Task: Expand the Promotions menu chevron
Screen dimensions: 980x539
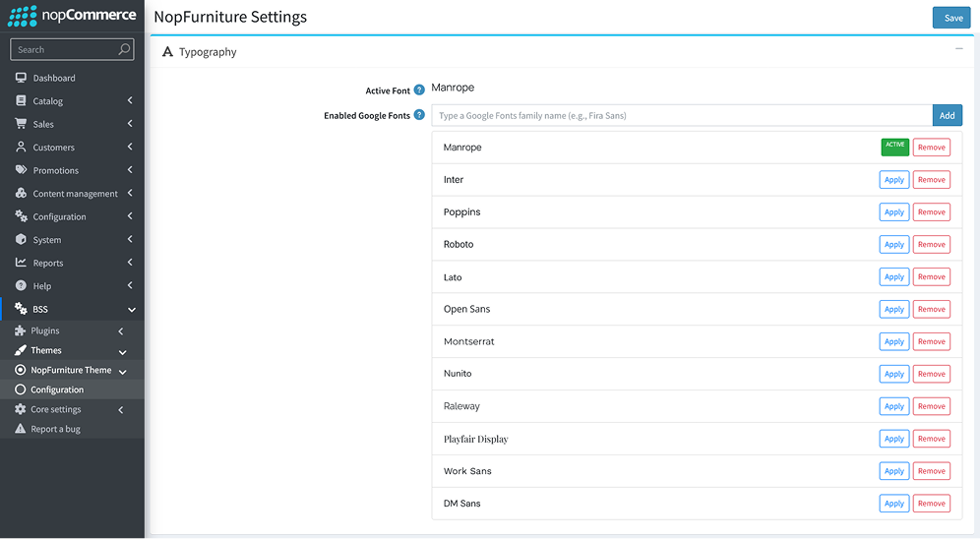Action: click(x=130, y=170)
